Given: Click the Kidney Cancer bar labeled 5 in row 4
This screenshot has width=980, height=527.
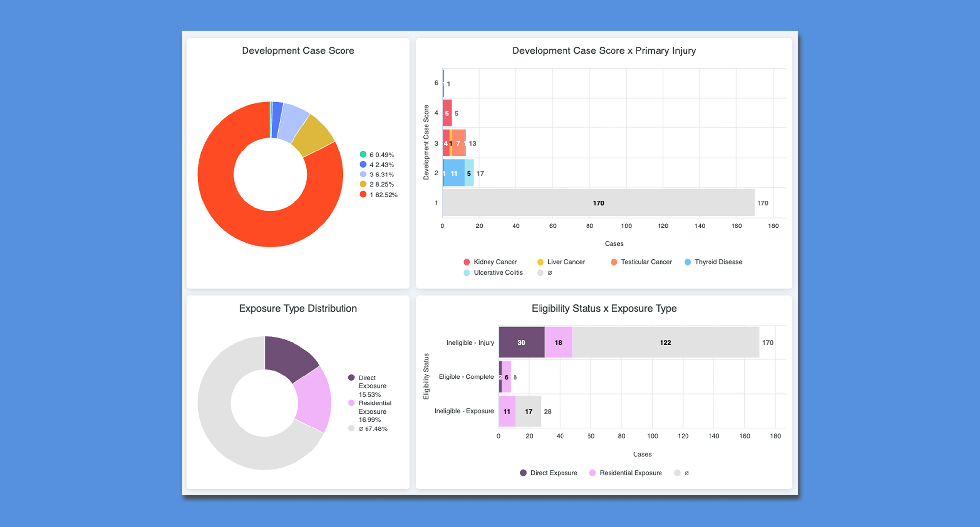Looking at the screenshot, I should [x=447, y=113].
